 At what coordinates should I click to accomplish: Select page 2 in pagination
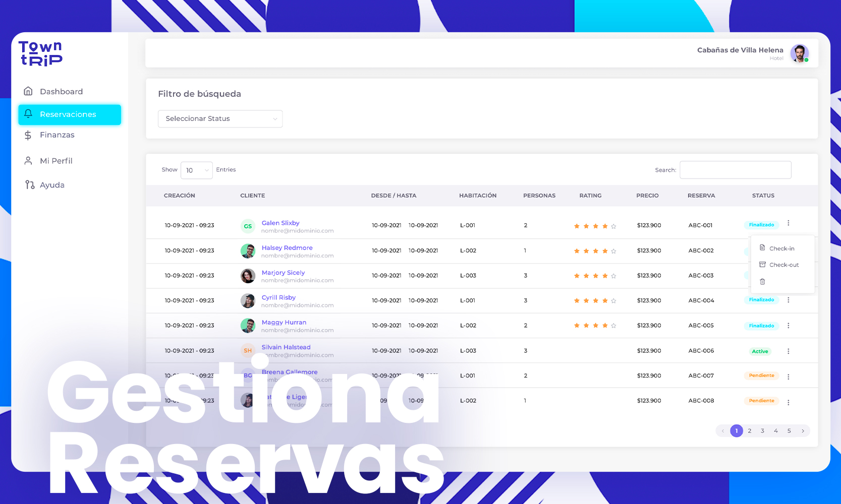tap(750, 431)
